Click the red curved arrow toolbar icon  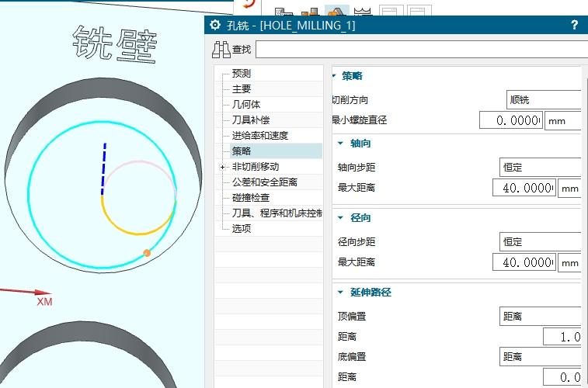pyautogui.click(x=249, y=4)
